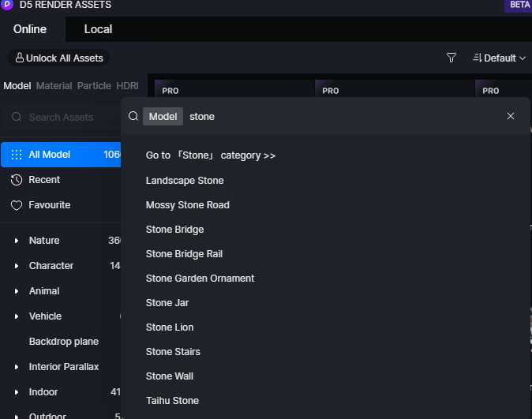Screen dimensions: 532x419
Task: Open the Default sort dropdown
Action: click(x=499, y=58)
